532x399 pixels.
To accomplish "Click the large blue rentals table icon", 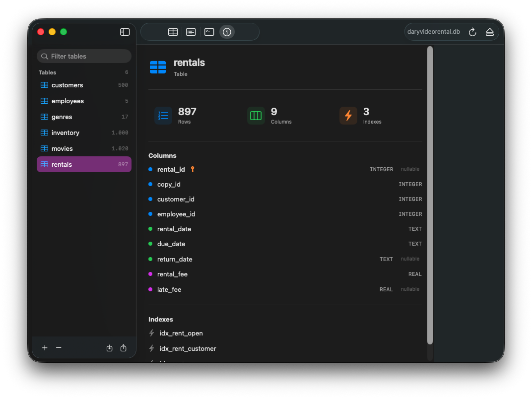I will (158, 67).
